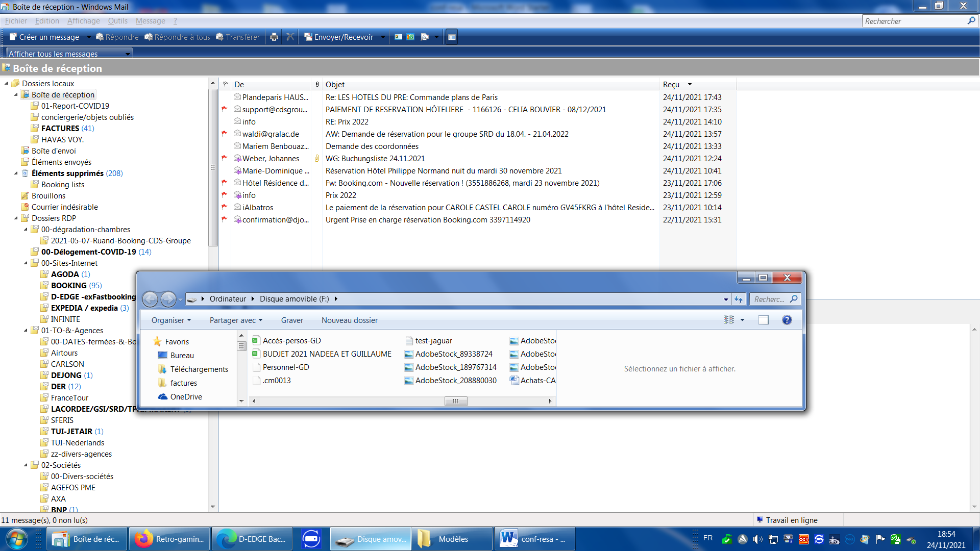This screenshot has height=551, width=980.
Task: Click the folder list layout icon
Action: (x=451, y=37)
